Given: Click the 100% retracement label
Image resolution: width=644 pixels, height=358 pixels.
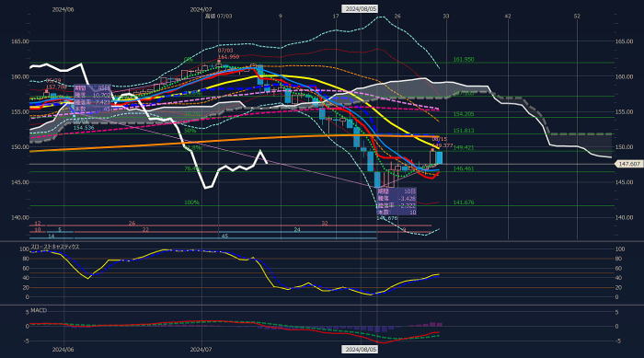Looking at the screenshot, I should point(191,202).
